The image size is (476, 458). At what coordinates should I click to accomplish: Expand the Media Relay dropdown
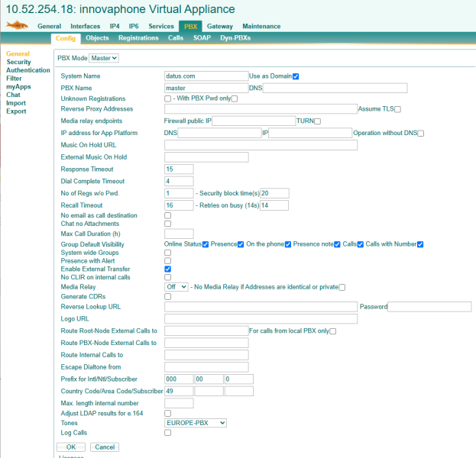coord(176,286)
